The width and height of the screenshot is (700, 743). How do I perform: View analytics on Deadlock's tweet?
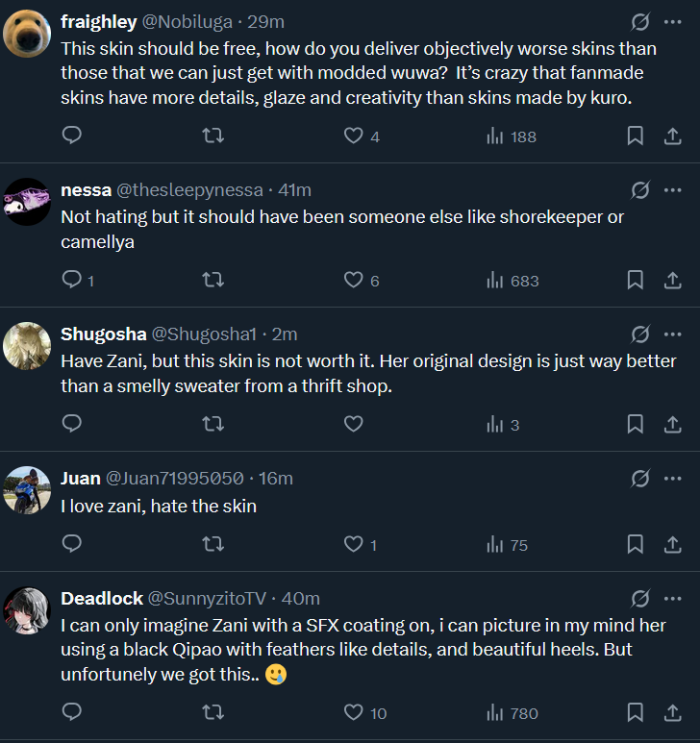pyautogui.click(x=512, y=713)
